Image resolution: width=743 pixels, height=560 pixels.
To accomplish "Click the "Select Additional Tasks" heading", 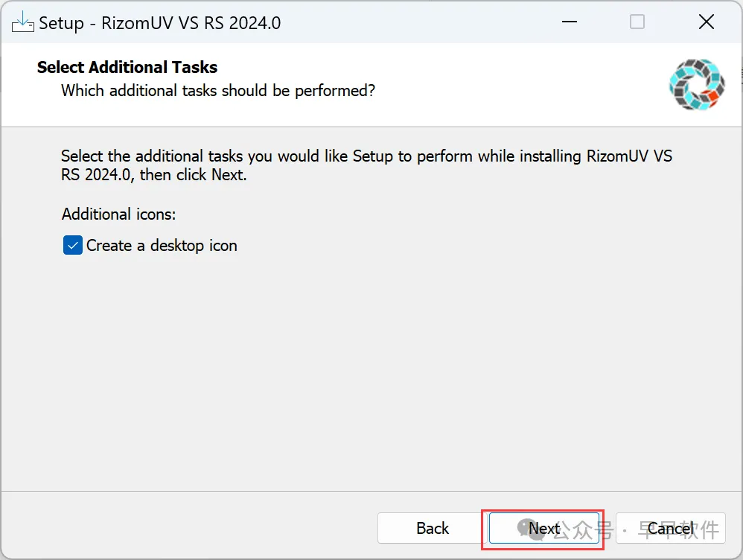I will (x=127, y=67).
